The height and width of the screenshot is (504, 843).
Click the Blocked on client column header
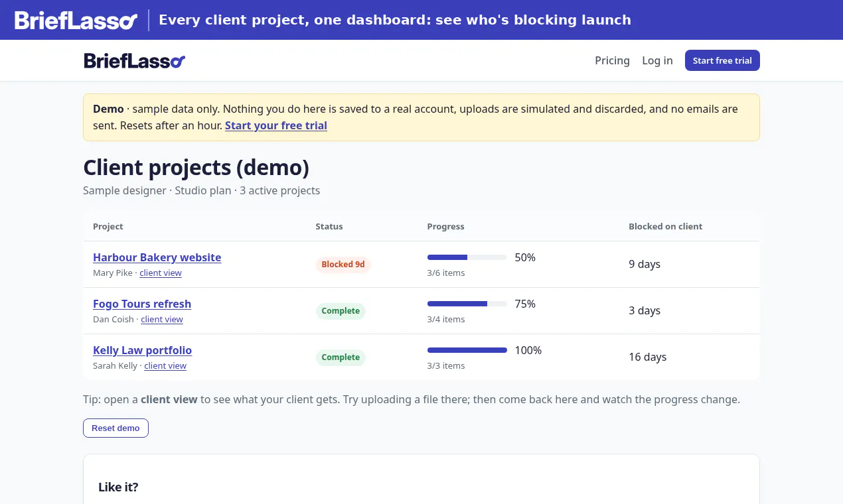point(666,227)
